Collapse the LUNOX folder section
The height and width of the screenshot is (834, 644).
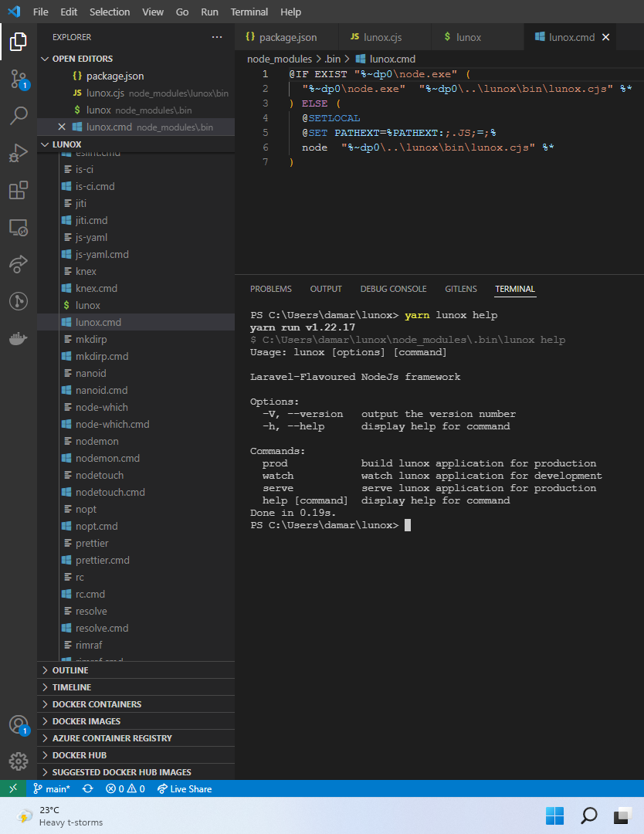tap(136, 144)
